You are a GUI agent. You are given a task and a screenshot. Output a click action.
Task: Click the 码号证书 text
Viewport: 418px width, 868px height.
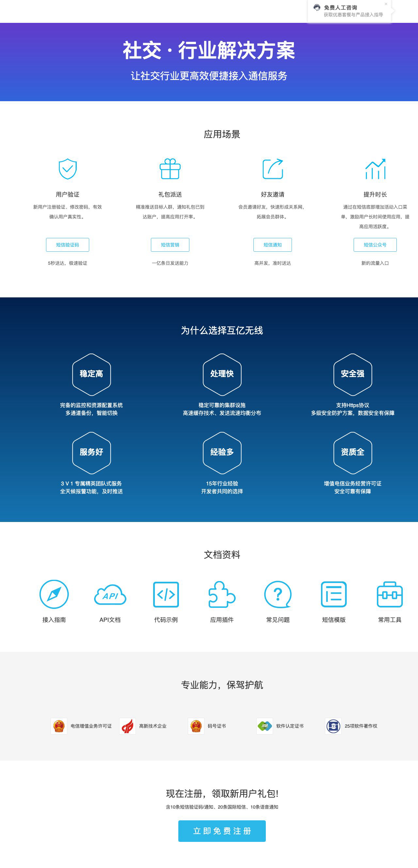217,726
